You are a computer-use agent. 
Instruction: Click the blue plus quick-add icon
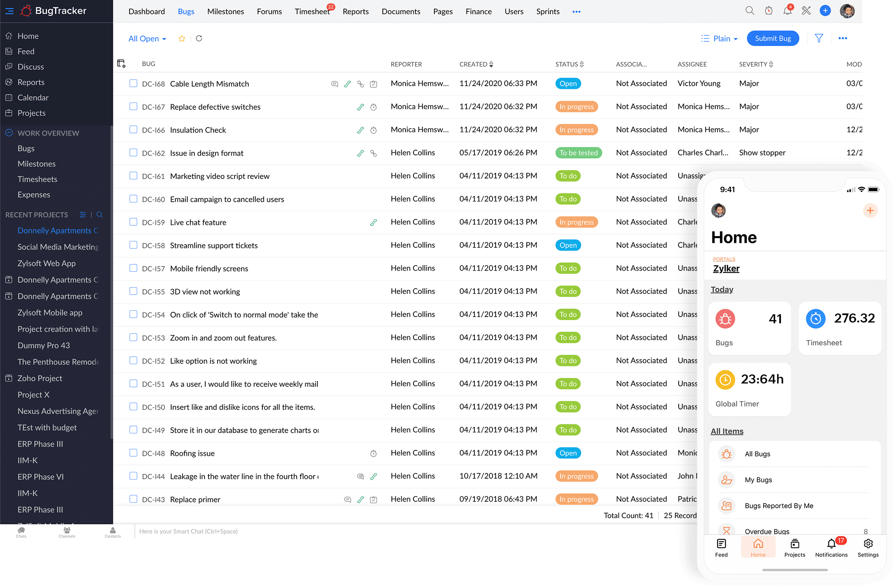click(x=825, y=11)
